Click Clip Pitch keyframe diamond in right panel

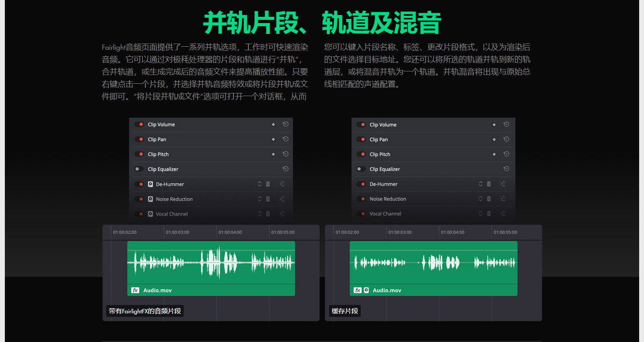(x=494, y=154)
